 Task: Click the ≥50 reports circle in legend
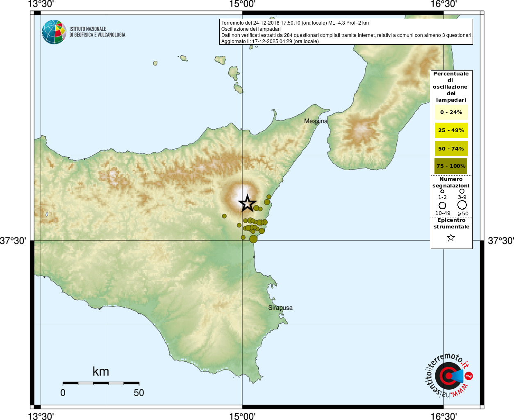point(462,205)
